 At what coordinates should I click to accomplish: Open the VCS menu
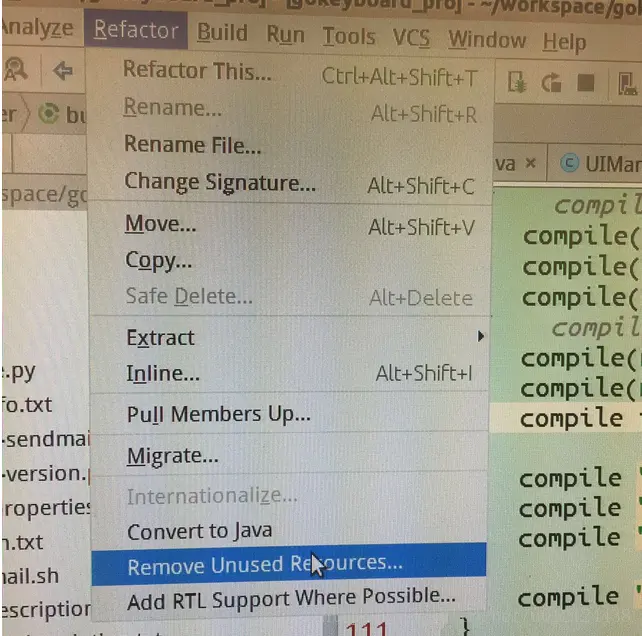(x=411, y=38)
